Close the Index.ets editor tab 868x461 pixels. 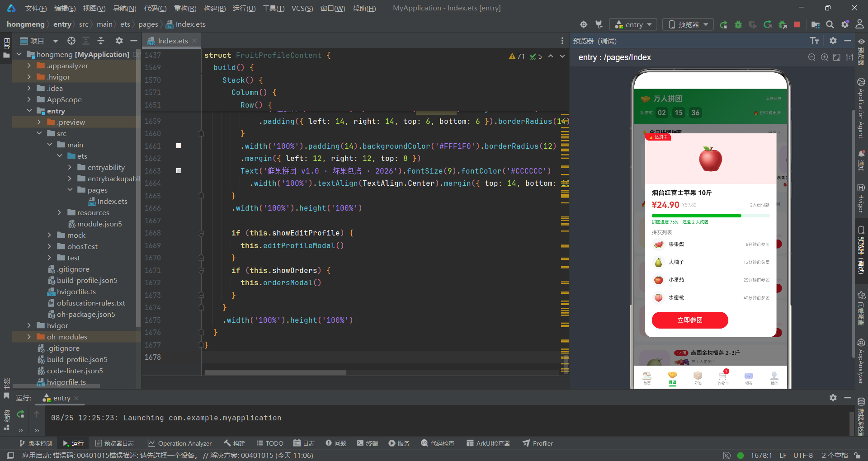coord(194,41)
